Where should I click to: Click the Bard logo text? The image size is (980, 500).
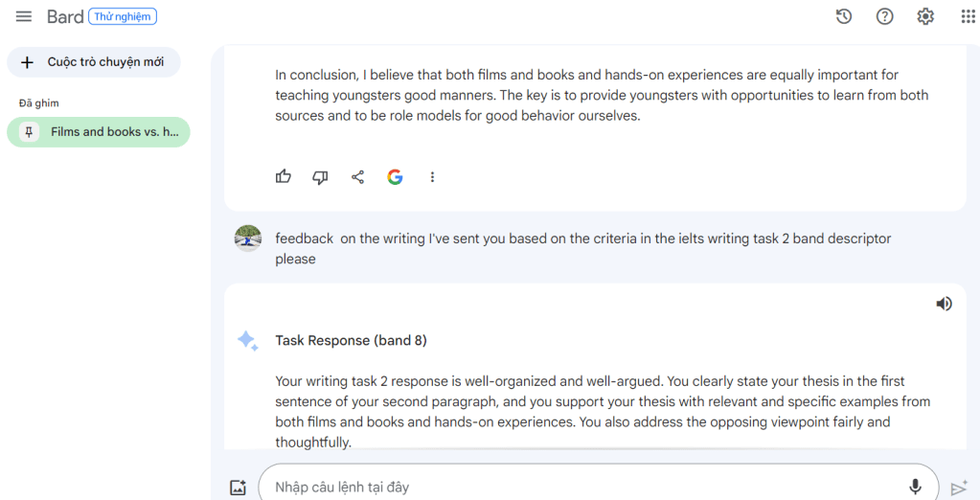click(x=65, y=16)
